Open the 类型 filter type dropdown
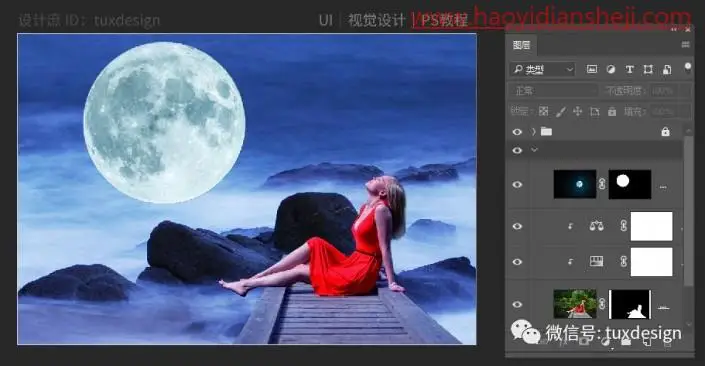The image size is (705, 366). [543, 69]
